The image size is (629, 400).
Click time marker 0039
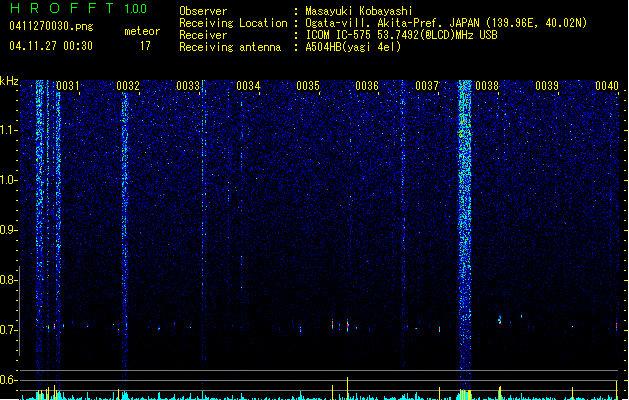pyautogui.click(x=547, y=86)
